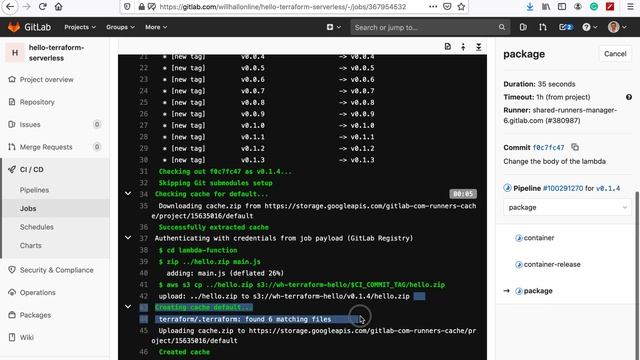The height and width of the screenshot is (360, 640).
Task: Open Merge Requests in sidebar
Action: coord(46,147)
